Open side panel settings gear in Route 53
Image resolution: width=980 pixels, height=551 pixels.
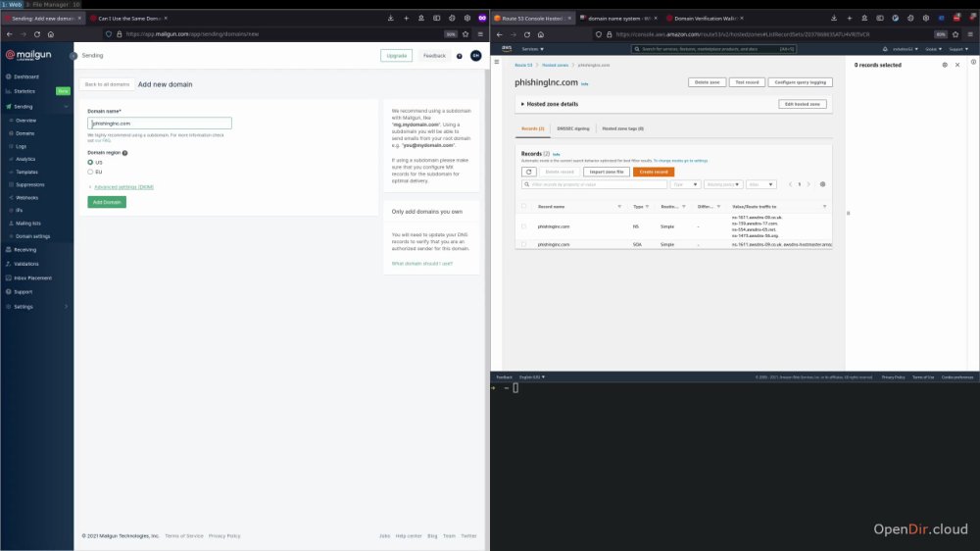coord(945,65)
